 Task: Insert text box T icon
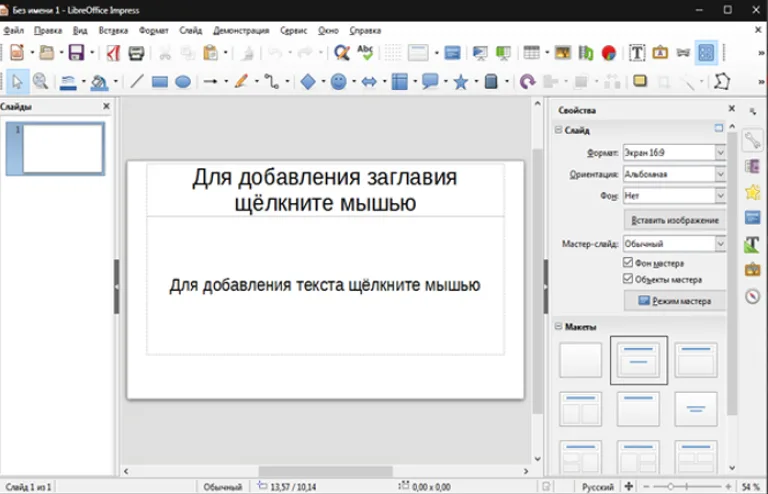637,52
